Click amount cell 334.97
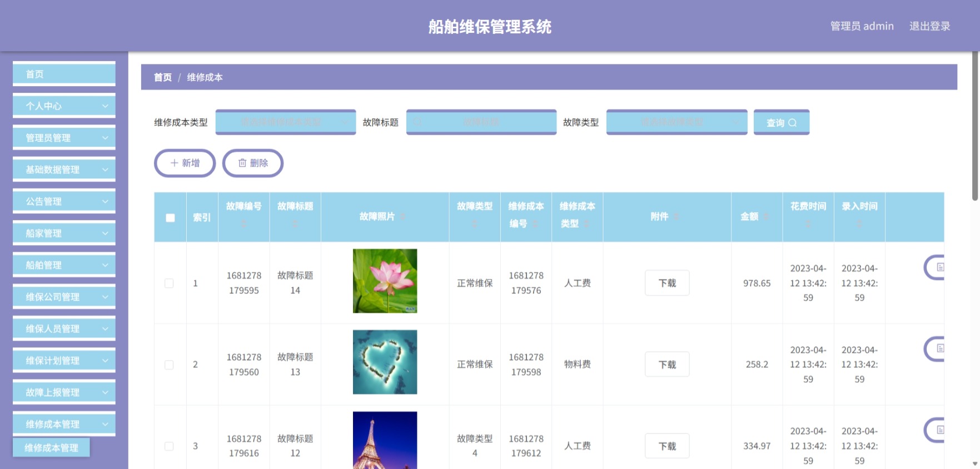The width and height of the screenshot is (980, 469). (757, 446)
